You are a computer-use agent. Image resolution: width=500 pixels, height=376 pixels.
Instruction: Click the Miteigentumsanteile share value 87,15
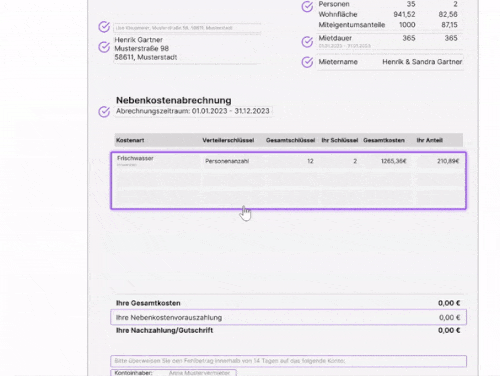[449, 25]
